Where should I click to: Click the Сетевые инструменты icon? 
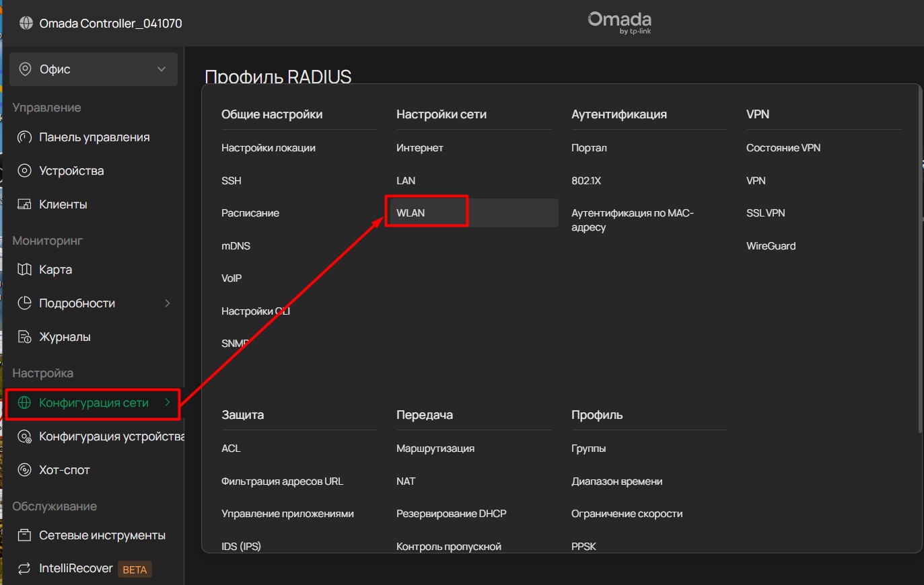(25, 535)
